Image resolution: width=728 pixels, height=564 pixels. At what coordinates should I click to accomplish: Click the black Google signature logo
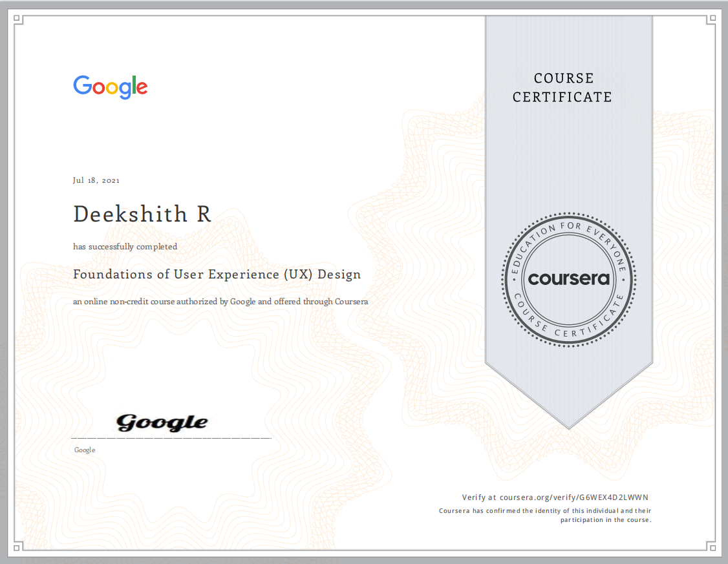162,423
